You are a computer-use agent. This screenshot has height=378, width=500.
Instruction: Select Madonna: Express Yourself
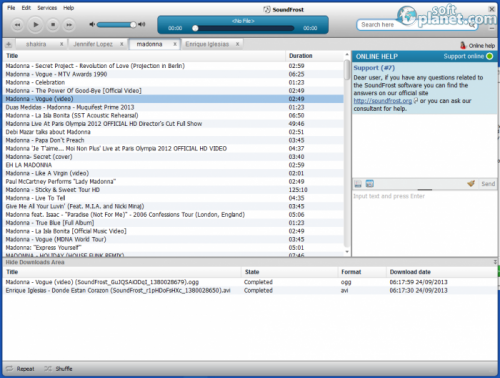coord(173,247)
